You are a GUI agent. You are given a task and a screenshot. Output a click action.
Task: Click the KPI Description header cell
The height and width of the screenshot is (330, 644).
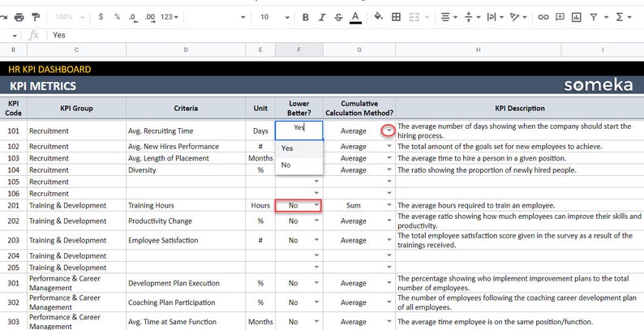click(520, 109)
